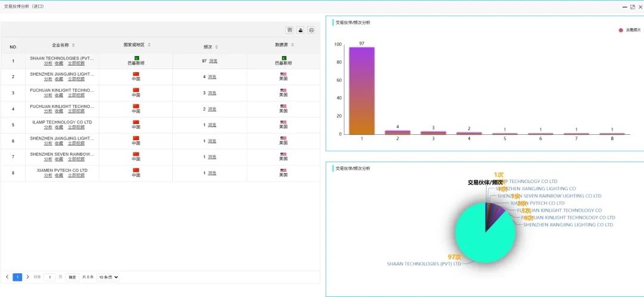The width and height of the screenshot is (644, 297).
Task: Click 共 8 条 total count text
Action: point(88,277)
